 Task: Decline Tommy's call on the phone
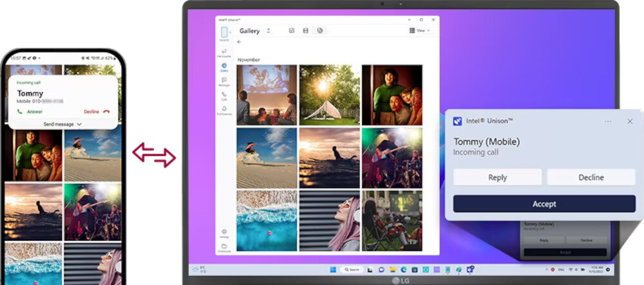tap(97, 111)
